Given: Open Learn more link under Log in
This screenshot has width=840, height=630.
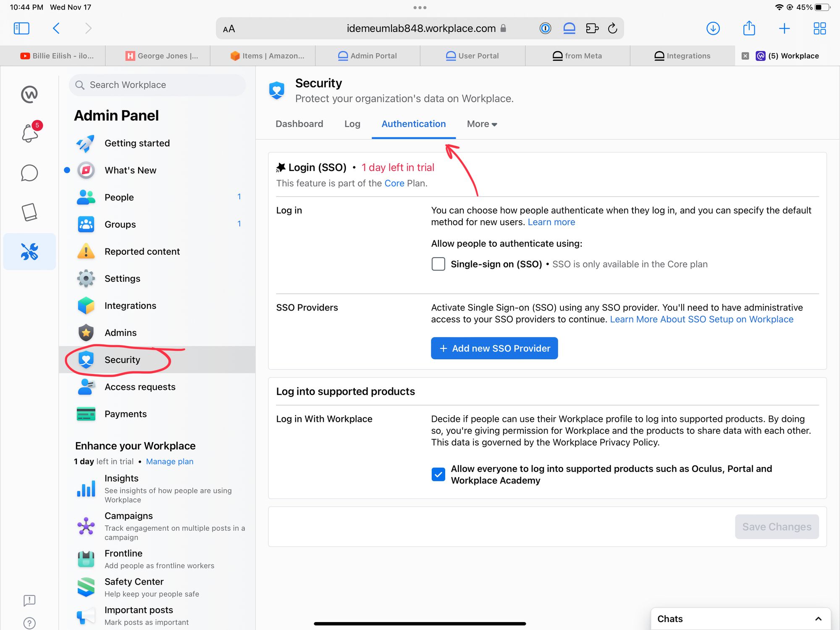Looking at the screenshot, I should tap(551, 222).
